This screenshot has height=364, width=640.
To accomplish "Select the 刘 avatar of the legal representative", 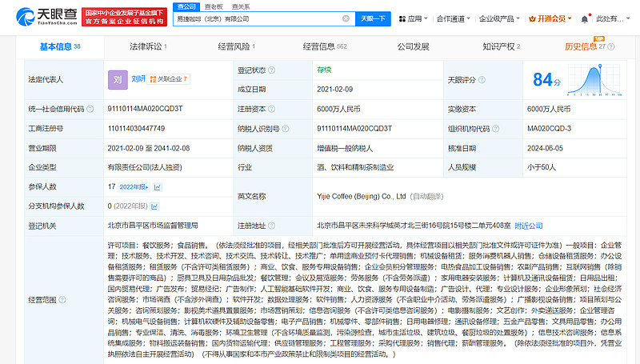I will click(x=118, y=79).
